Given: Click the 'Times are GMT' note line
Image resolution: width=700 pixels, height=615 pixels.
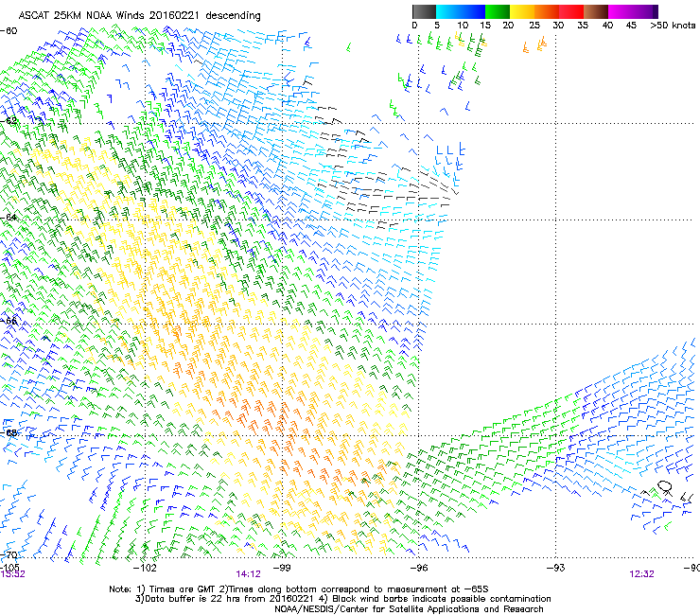Looking at the screenshot, I should 299,589.
